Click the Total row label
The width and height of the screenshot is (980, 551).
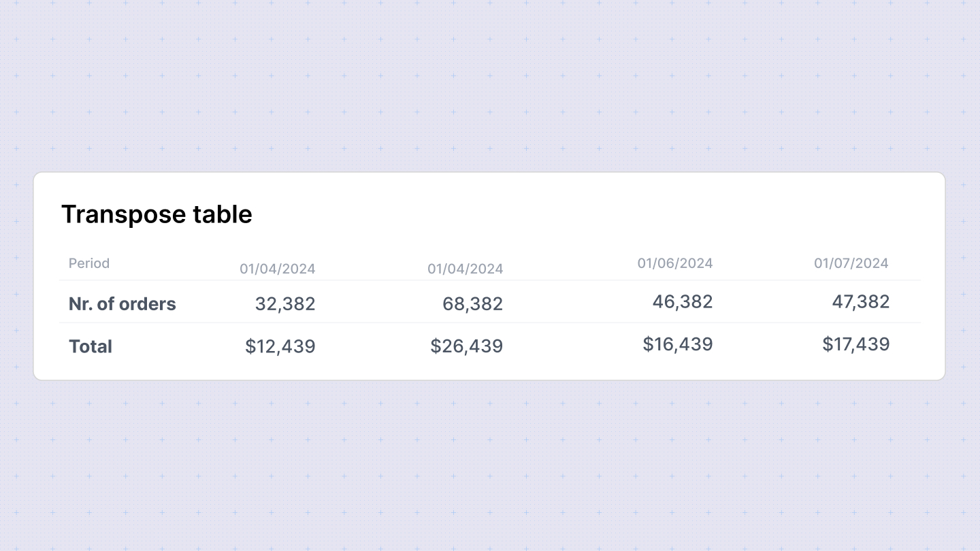[x=91, y=346]
